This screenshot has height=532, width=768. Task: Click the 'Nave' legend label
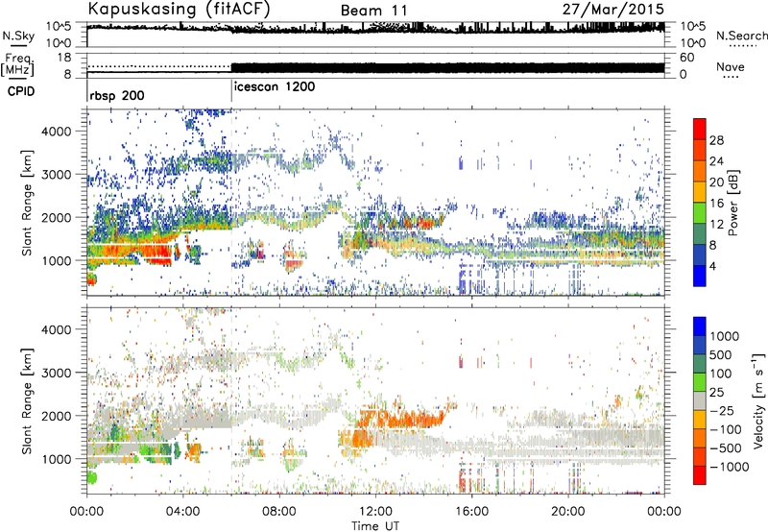pyautogui.click(x=731, y=67)
